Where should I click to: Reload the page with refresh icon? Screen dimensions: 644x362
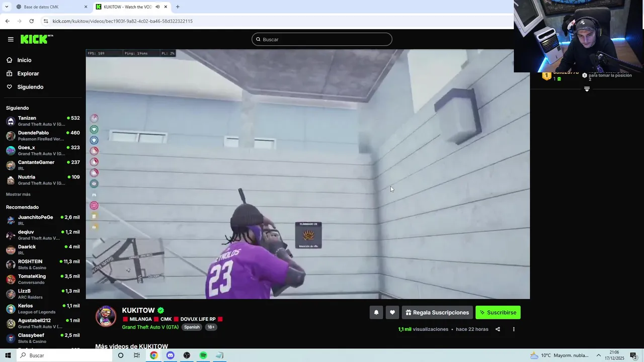(x=31, y=21)
